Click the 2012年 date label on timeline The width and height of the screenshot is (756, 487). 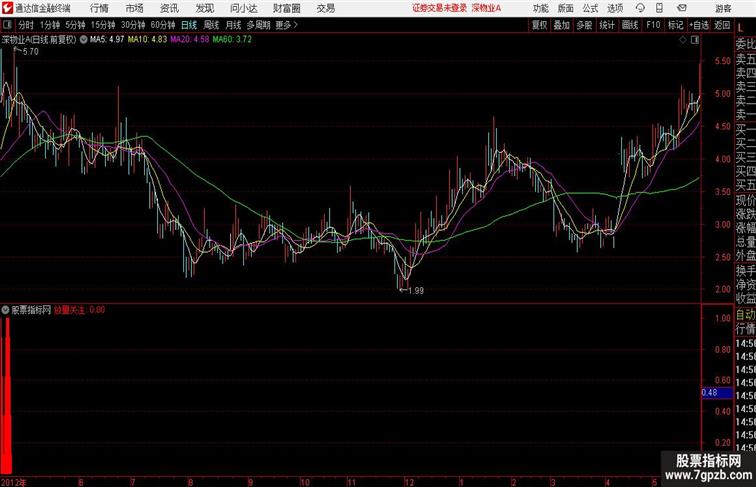14,482
